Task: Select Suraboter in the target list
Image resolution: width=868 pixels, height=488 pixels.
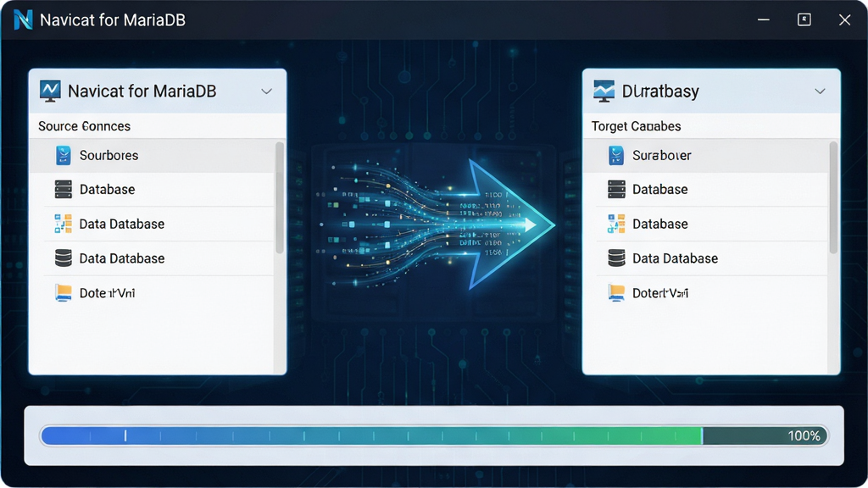Action: click(705, 156)
